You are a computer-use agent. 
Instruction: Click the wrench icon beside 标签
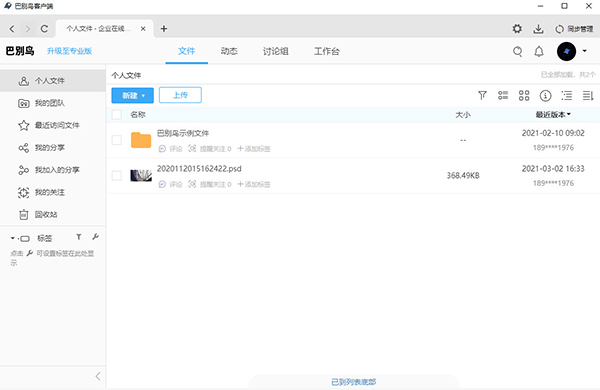96,237
